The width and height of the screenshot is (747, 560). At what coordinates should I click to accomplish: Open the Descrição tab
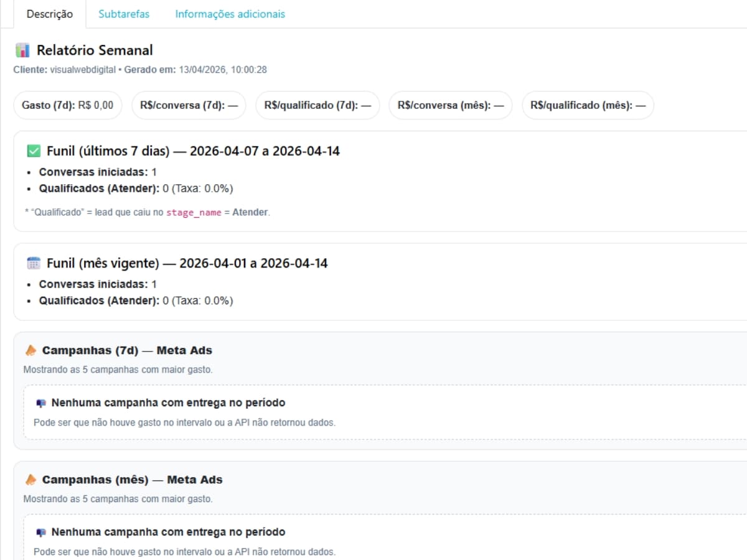pyautogui.click(x=49, y=14)
